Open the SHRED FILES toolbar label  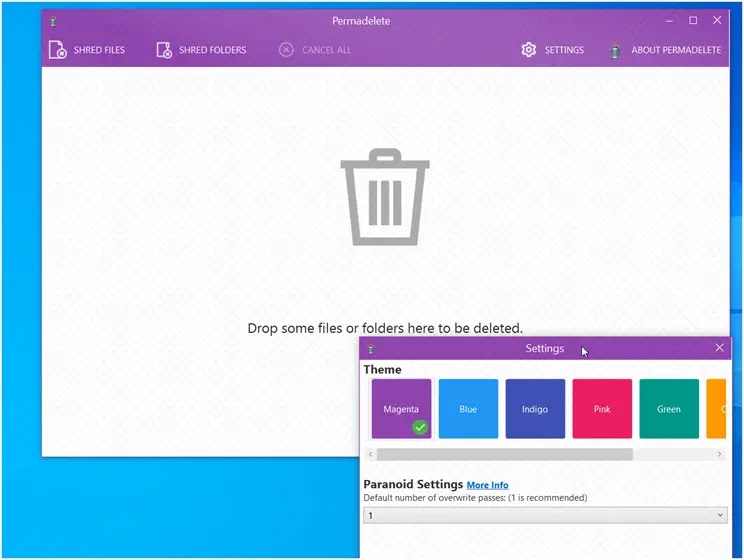[x=99, y=50]
